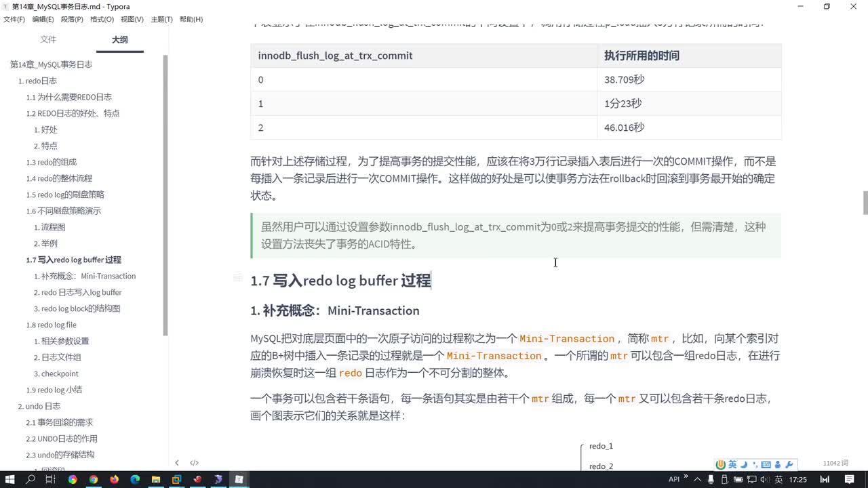Open IME soft keyboard icon

766,464
